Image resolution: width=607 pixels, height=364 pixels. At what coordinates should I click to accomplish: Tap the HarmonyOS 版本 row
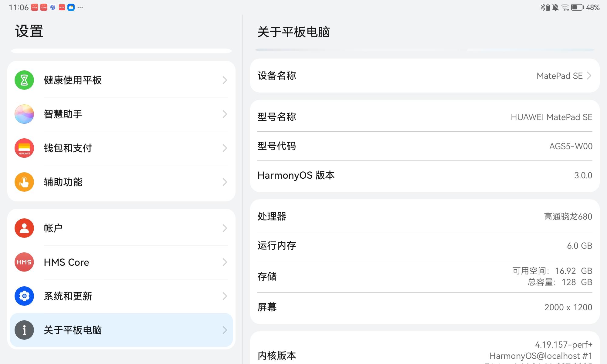tap(424, 175)
